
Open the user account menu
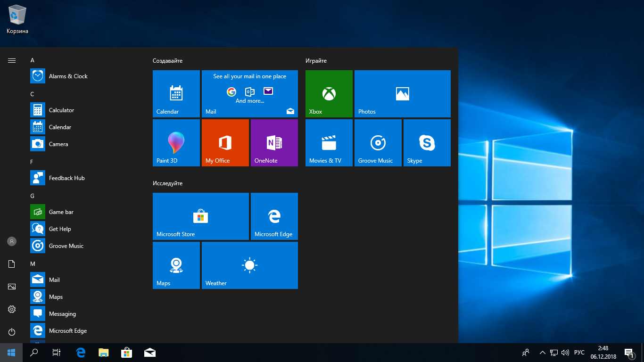12,241
